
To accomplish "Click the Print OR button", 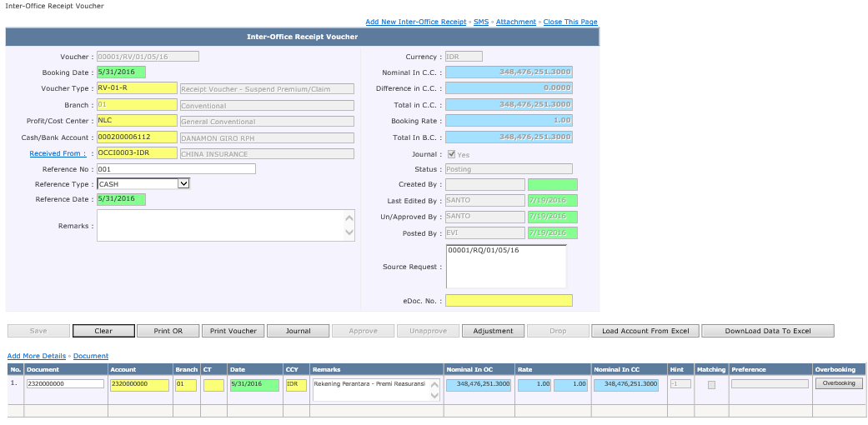I will 168,331.
